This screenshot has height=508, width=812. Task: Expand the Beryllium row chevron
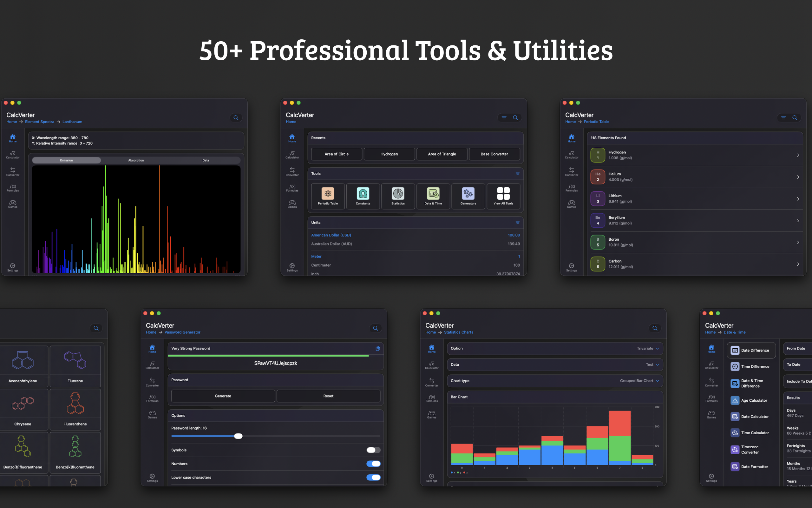(x=798, y=221)
